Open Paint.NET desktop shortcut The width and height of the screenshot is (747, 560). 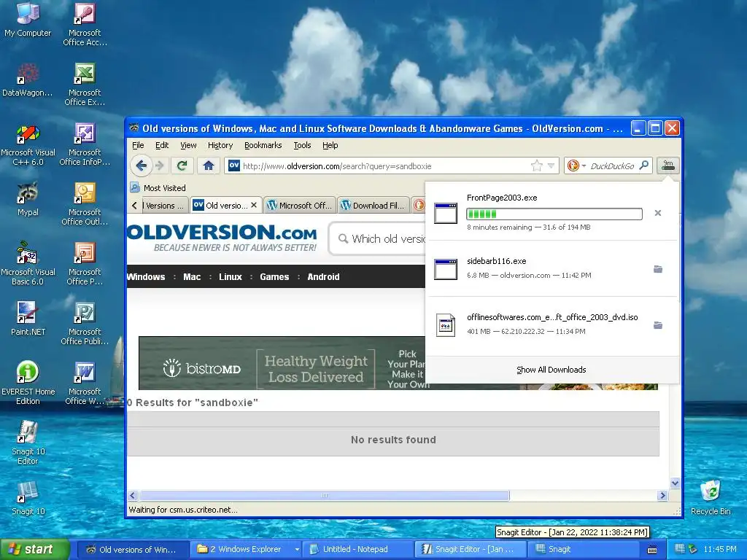click(28, 319)
